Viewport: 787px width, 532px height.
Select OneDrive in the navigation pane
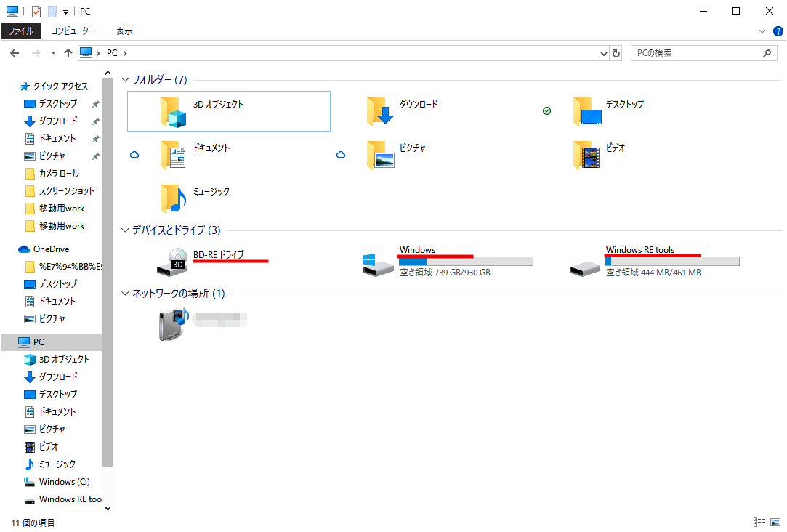[x=51, y=249]
